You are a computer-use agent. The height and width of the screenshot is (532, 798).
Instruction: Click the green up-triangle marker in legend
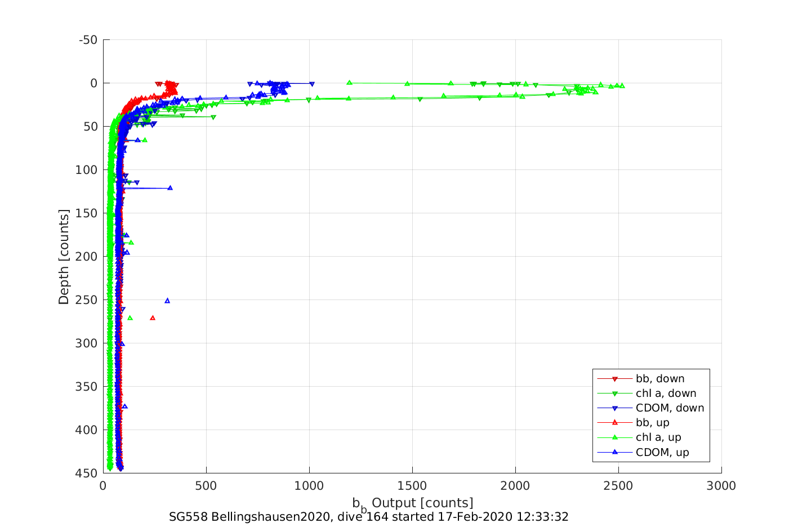[615, 437]
